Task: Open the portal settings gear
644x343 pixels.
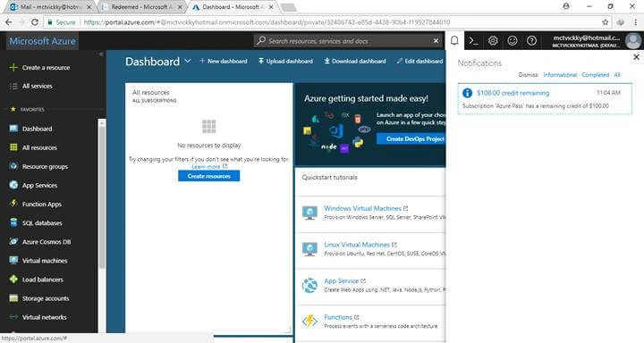Action: 493,40
